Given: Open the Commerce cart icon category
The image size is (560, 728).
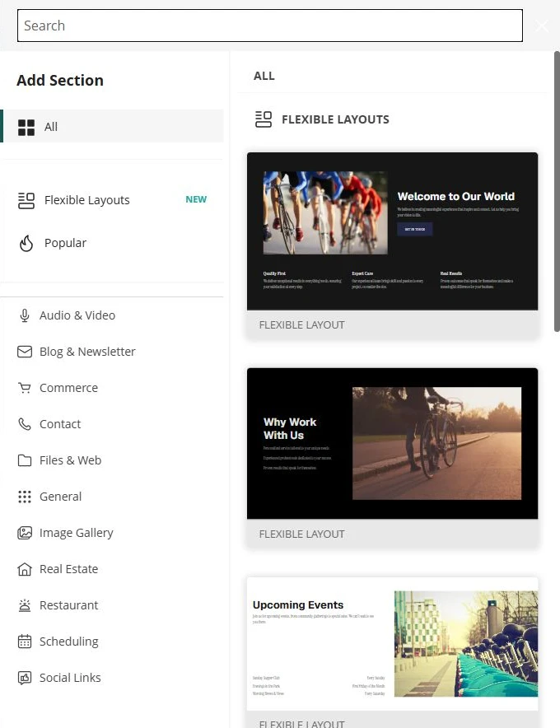Looking at the screenshot, I should click(x=25, y=388).
